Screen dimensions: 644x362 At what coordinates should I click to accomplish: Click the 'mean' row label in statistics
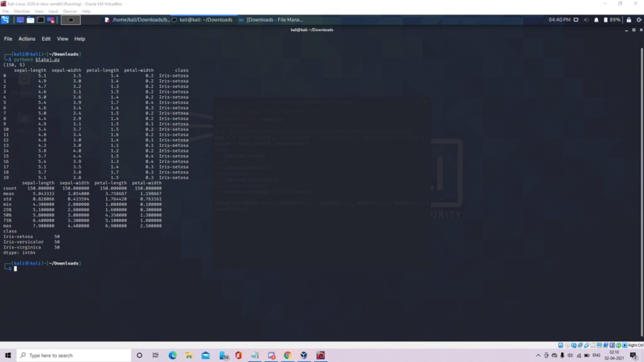[9, 193]
